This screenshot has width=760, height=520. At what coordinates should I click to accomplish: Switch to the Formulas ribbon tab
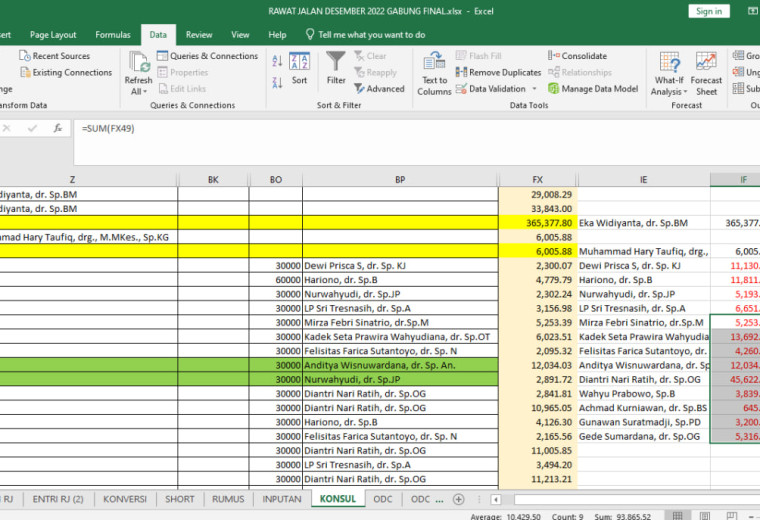click(x=112, y=35)
